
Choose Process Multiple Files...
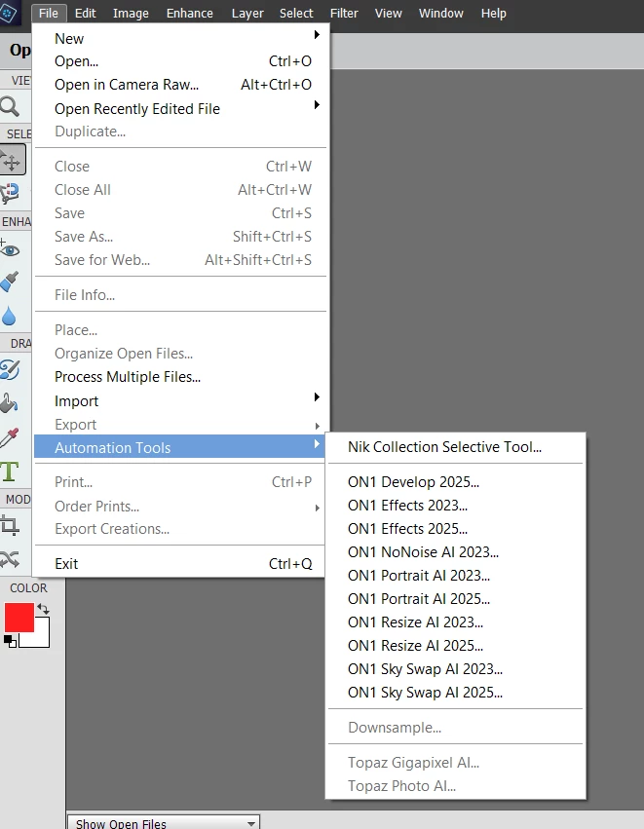pos(181,377)
